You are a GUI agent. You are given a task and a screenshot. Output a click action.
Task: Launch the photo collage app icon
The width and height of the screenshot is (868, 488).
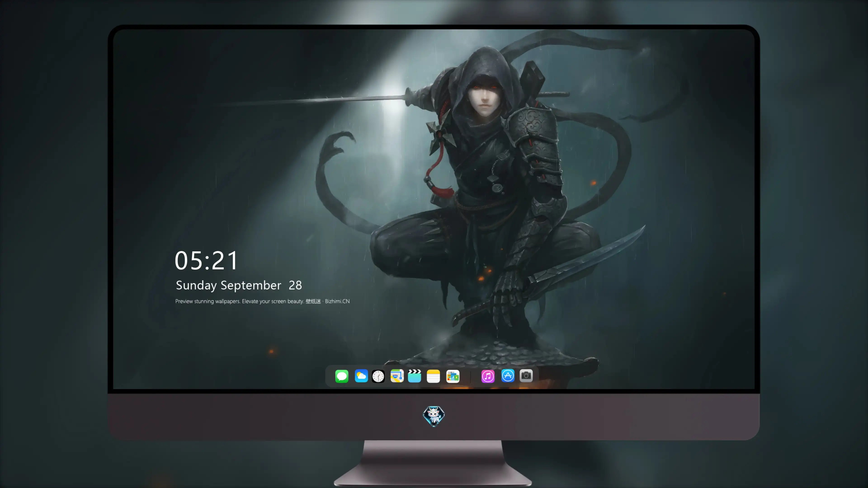[453, 376]
